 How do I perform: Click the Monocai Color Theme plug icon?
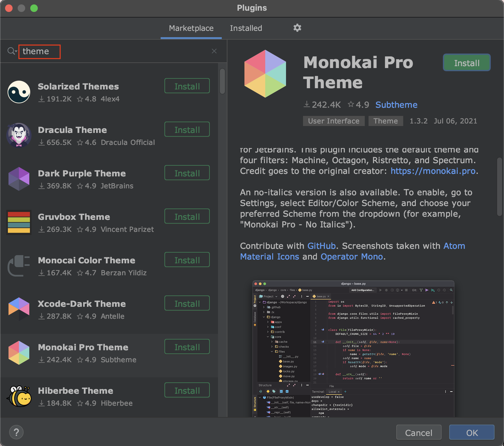[x=19, y=266]
